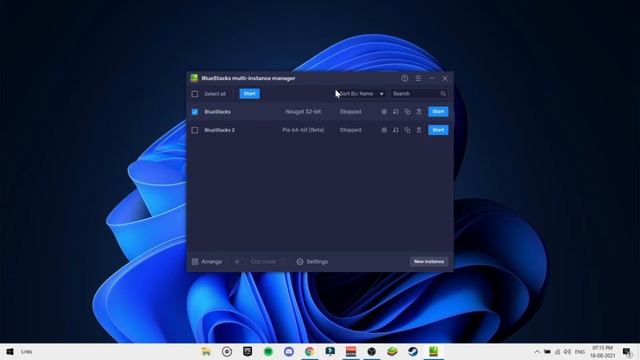The height and width of the screenshot is (360, 640).
Task: Open Discord from the taskbar
Action: click(289, 351)
